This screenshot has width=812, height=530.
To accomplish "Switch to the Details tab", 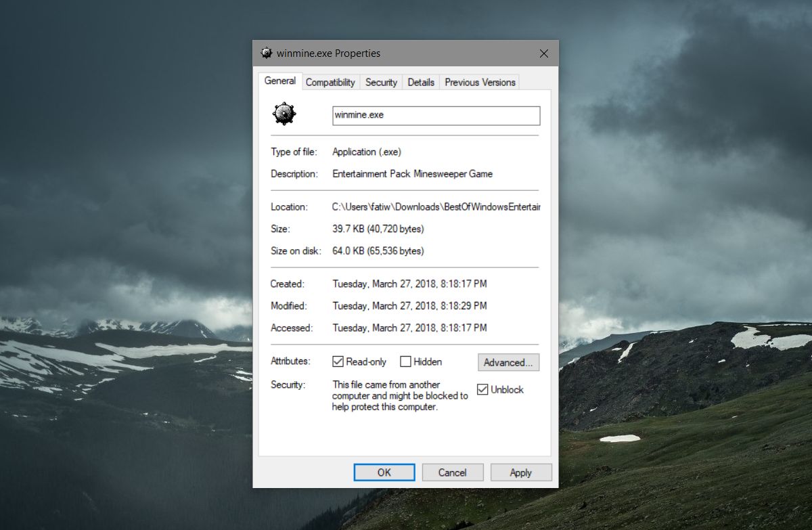I will (x=421, y=82).
